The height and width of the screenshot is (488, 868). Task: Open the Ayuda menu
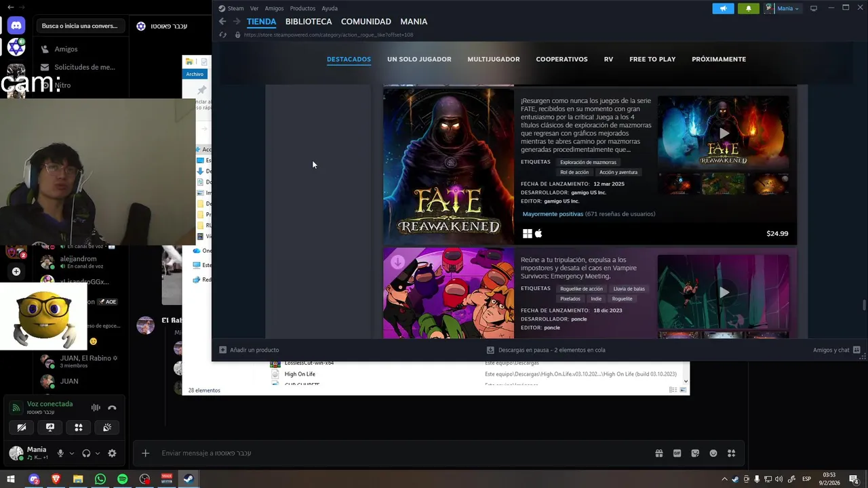(x=330, y=8)
